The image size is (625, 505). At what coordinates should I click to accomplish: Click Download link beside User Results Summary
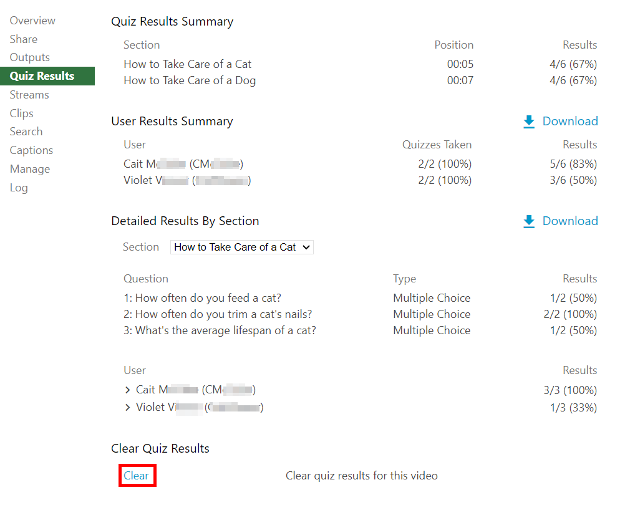tap(570, 121)
